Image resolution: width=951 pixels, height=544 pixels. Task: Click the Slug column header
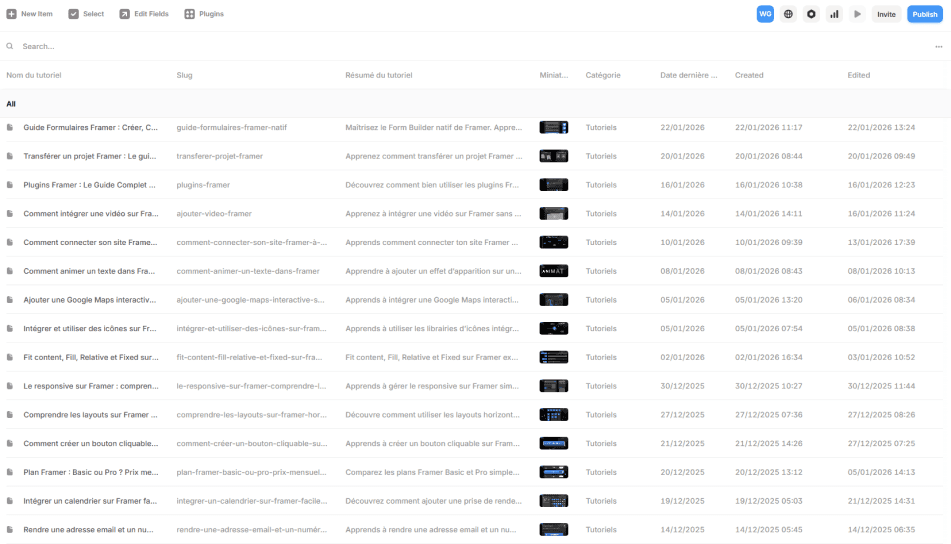click(184, 75)
